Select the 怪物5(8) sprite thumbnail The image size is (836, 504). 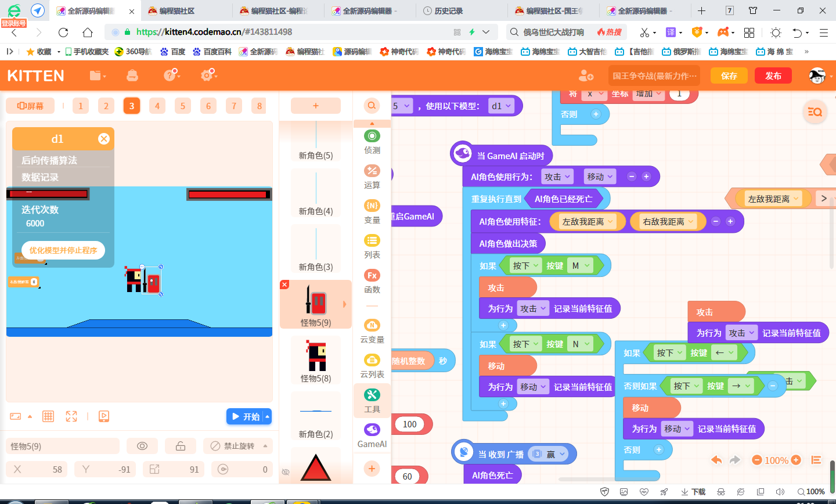(x=316, y=361)
